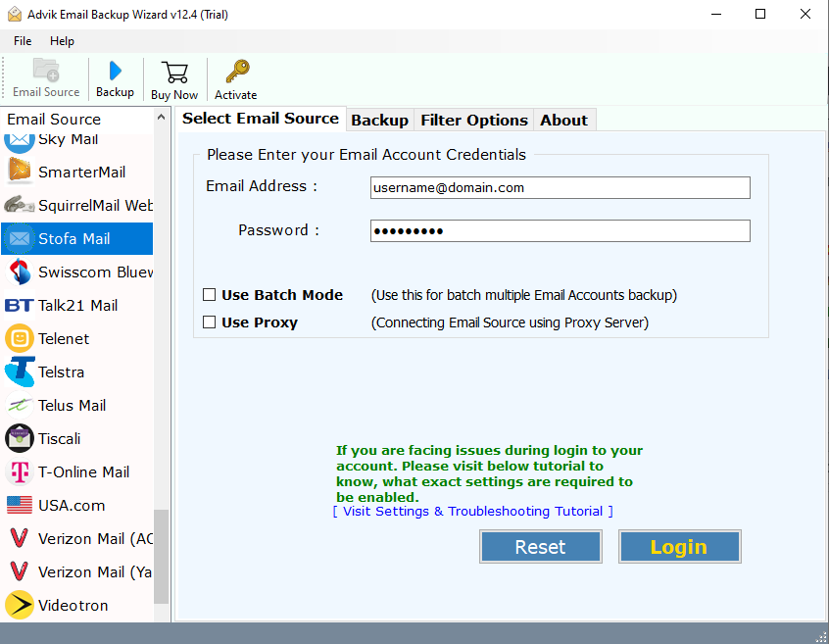829x644 pixels.
Task: Click the Verizon Mail (AOL) icon
Action: (20, 538)
